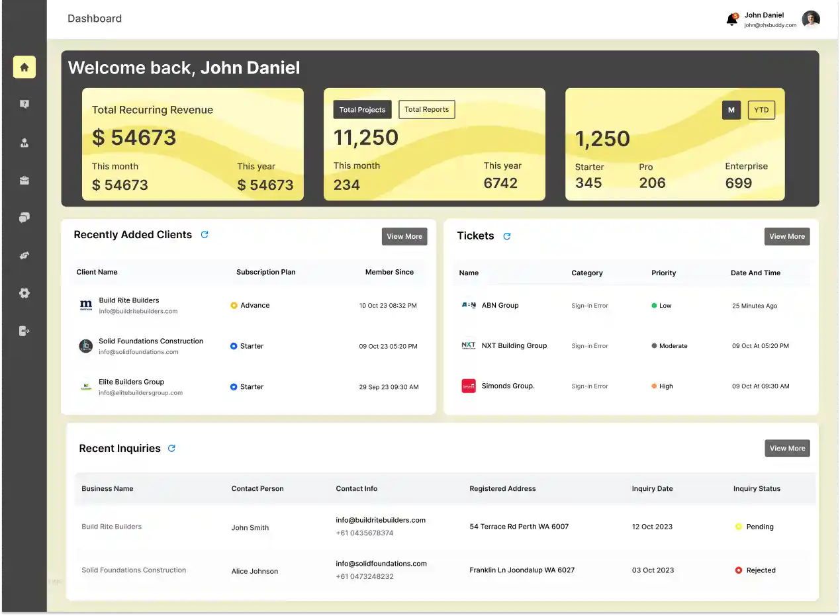Refresh the Recent Inquiries table
The width and height of the screenshot is (840, 616).
coord(171,449)
